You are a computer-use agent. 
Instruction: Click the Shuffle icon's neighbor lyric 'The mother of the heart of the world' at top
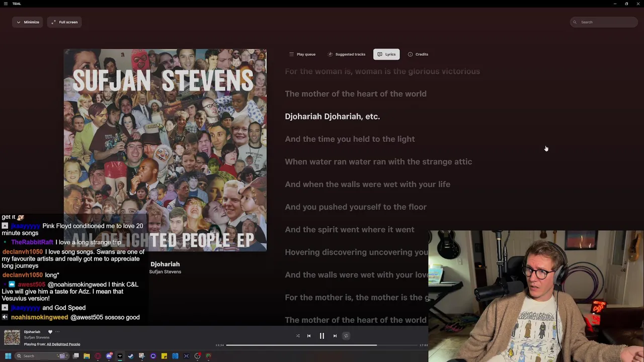[x=356, y=94]
